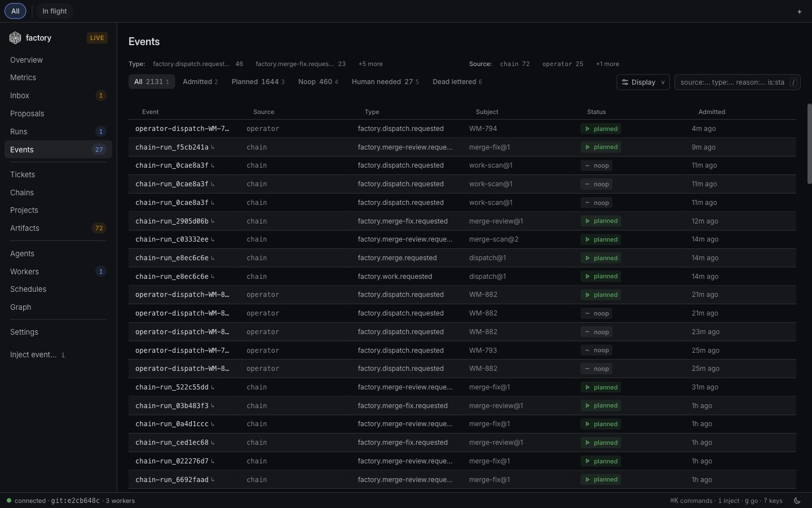Screen dimensions: 812x508
Task: Click 3 workers in the status bar
Action: click(120, 501)
